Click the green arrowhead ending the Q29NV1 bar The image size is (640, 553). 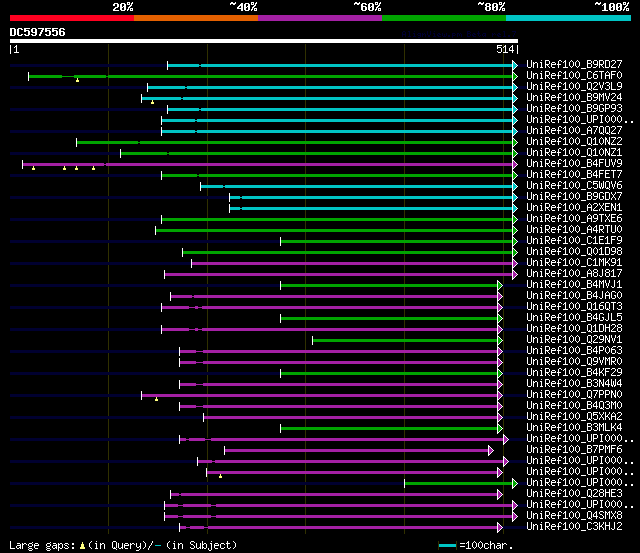click(500, 340)
